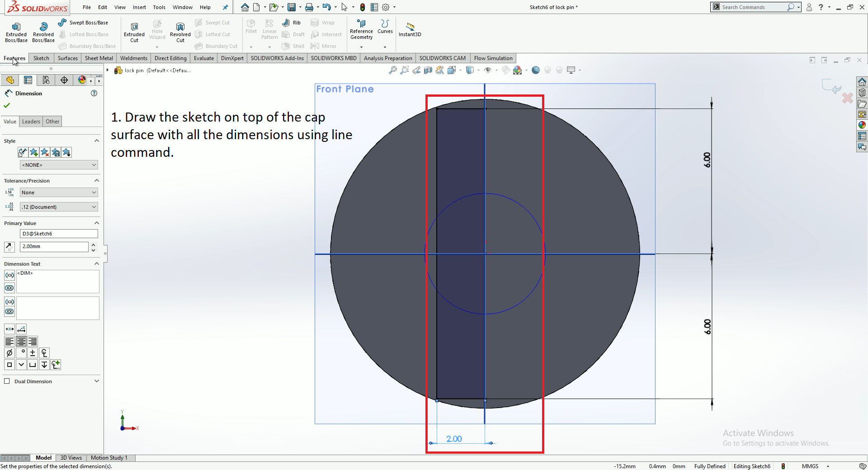Insert the plus/minus symbol in dimension text
The width and height of the screenshot is (868, 470).
pyautogui.click(x=33, y=353)
